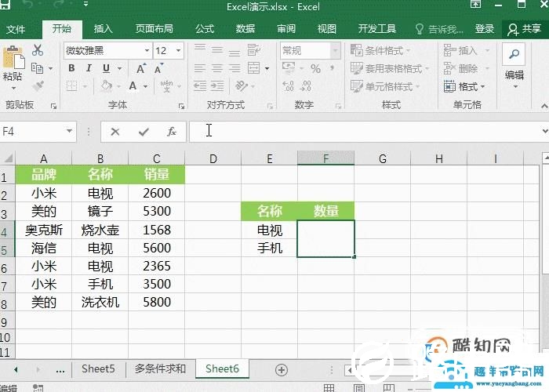Open the font name dropdown 微软雅黑
Viewport: 549px width, 392px height.
[x=147, y=51]
